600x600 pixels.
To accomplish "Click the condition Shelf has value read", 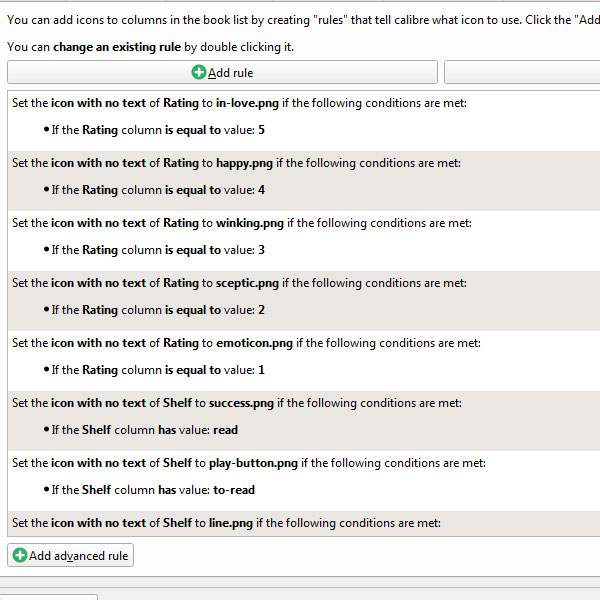I will coord(145,430).
